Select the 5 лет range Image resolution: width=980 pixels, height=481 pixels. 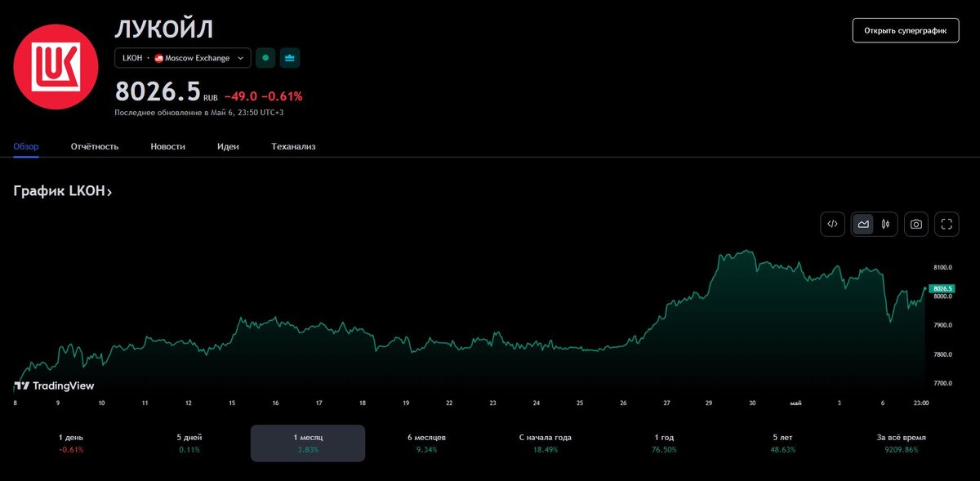pos(782,443)
